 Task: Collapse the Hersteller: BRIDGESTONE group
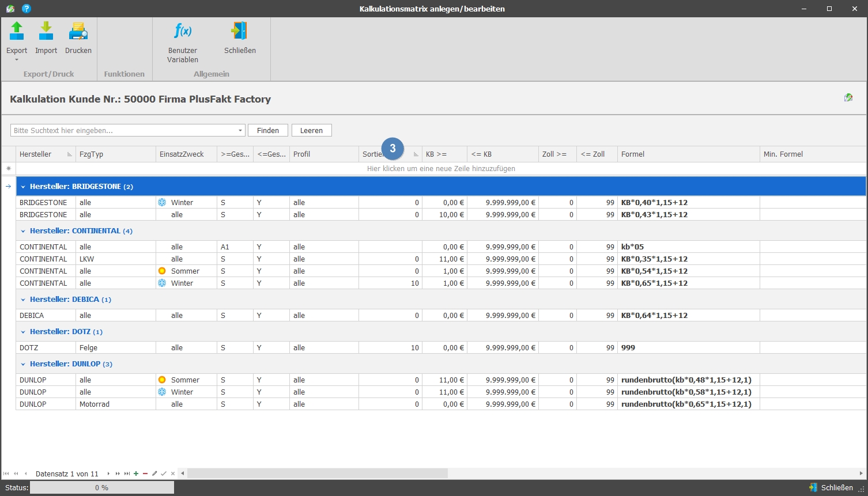(23, 187)
